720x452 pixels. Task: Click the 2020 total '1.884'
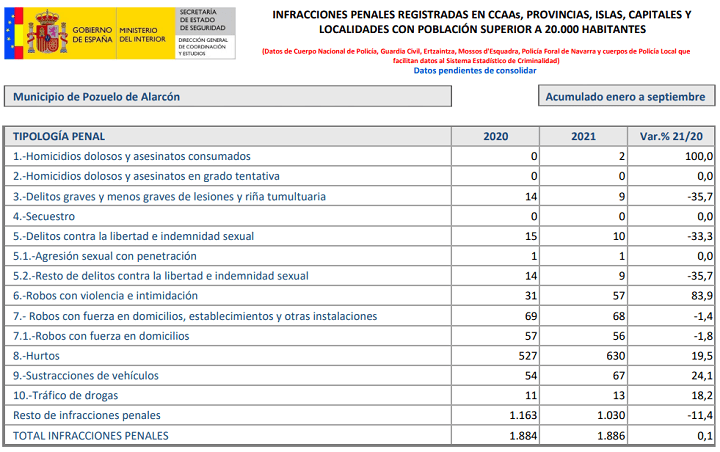coord(523,435)
